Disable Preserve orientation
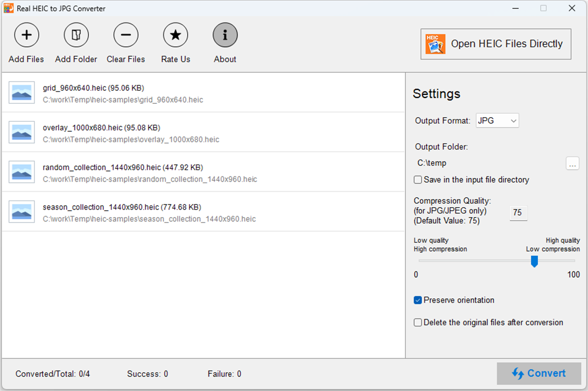The height and width of the screenshot is (391, 588). (x=418, y=300)
